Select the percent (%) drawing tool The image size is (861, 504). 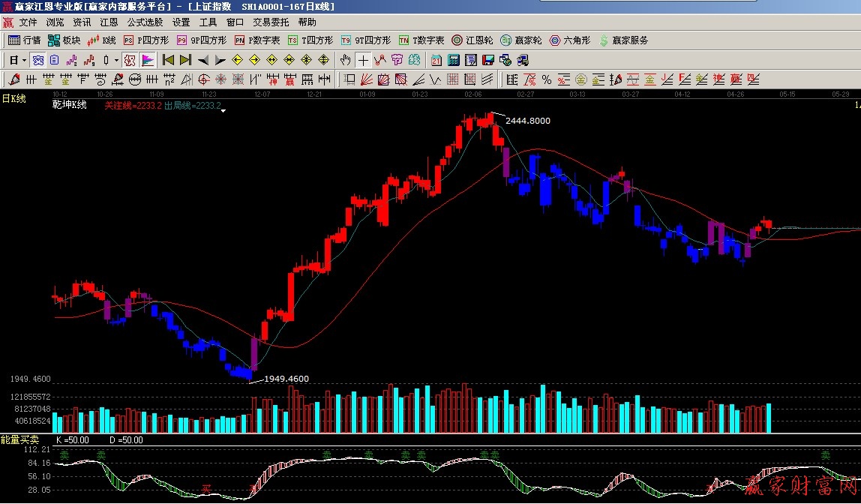tap(546, 79)
